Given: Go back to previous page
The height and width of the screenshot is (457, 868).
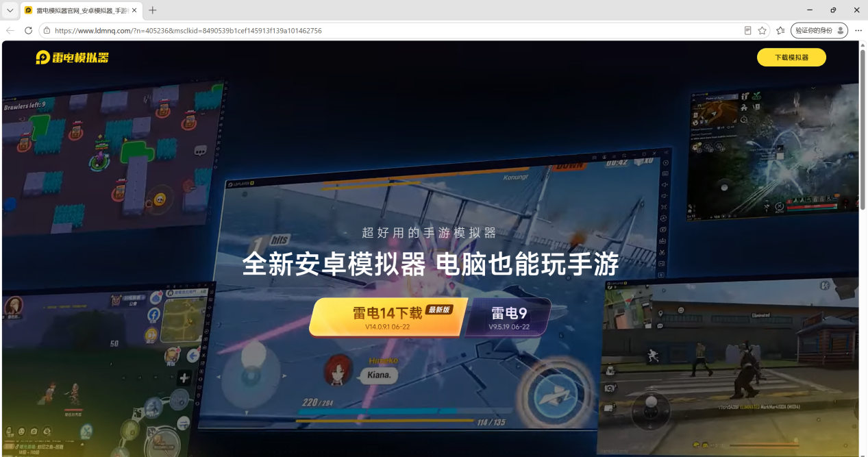Looking at the screenshot, I should coord(10,31).
